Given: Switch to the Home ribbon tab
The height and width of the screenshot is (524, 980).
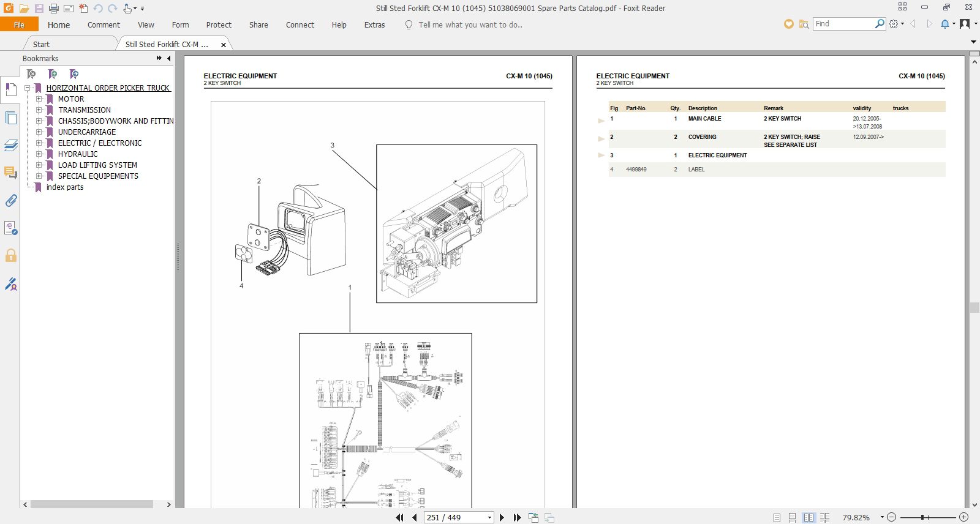Looking at the screenshot, I should [59, 25].
